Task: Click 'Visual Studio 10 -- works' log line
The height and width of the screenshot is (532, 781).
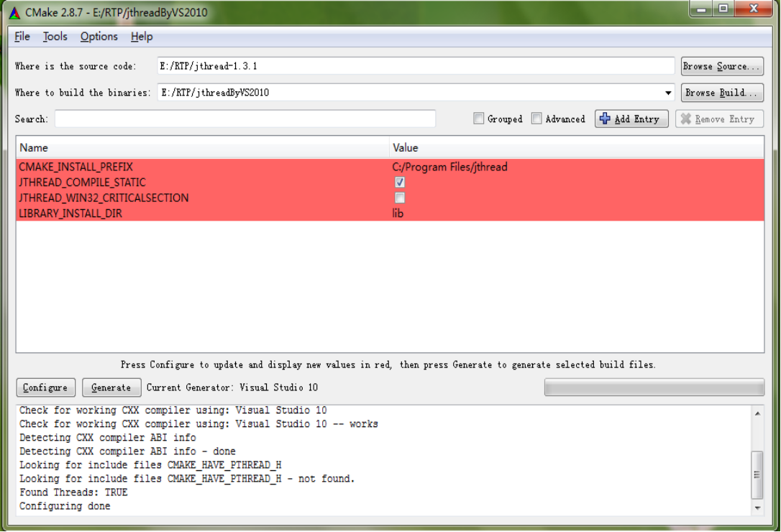Action: click(x=198, y=424)
